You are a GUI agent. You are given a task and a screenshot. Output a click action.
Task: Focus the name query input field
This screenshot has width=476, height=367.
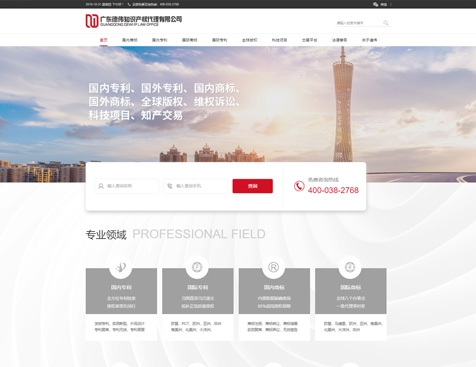pyautogui.click(x=127, y=186)
